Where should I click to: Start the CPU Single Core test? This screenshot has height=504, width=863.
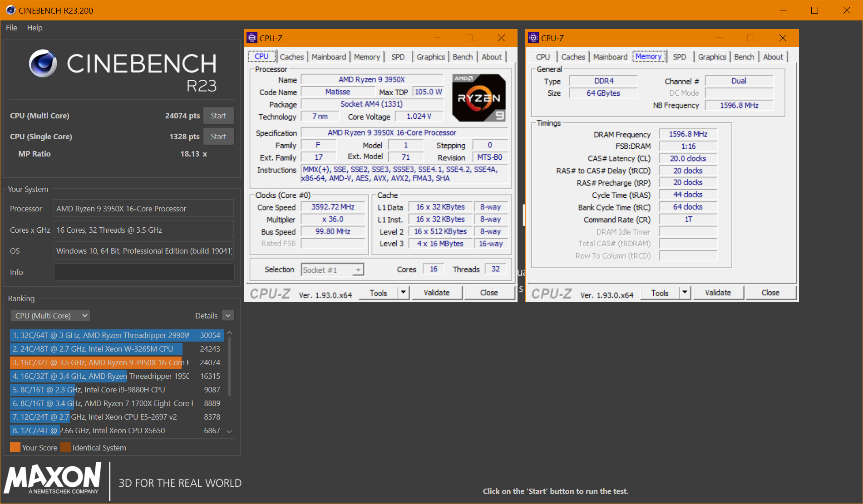coord(218,137)
